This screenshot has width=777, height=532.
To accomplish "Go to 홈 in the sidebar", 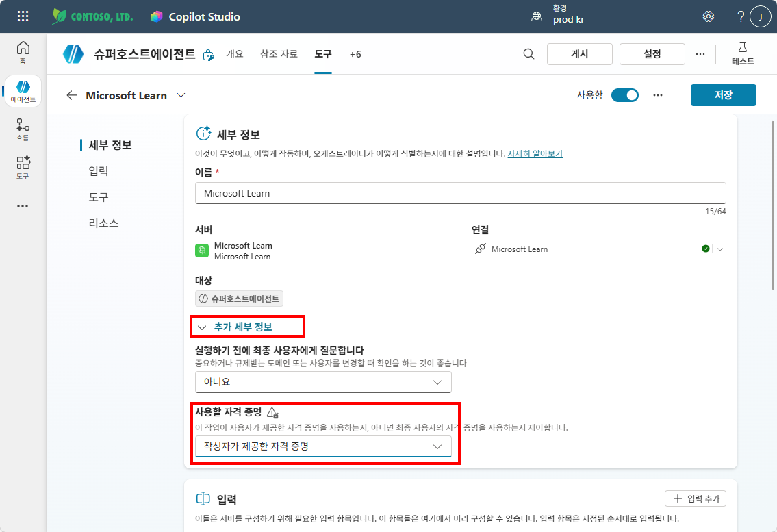I will click(23, 52).
